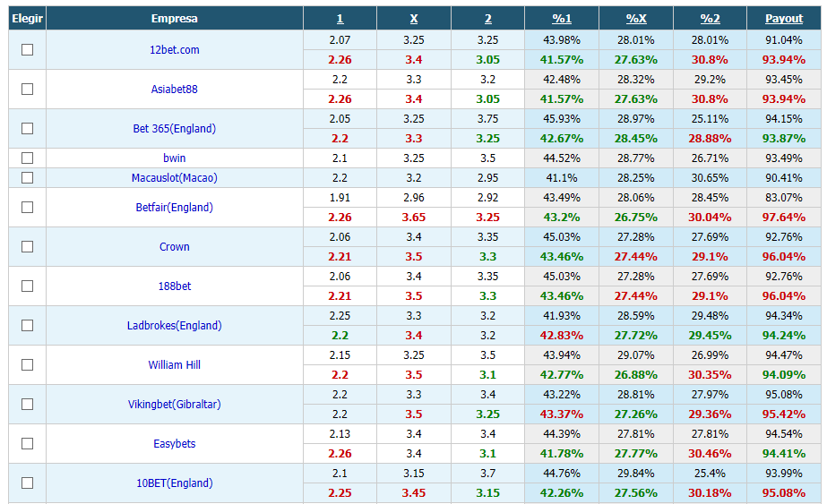Open the Crown company link

point(175,247)
